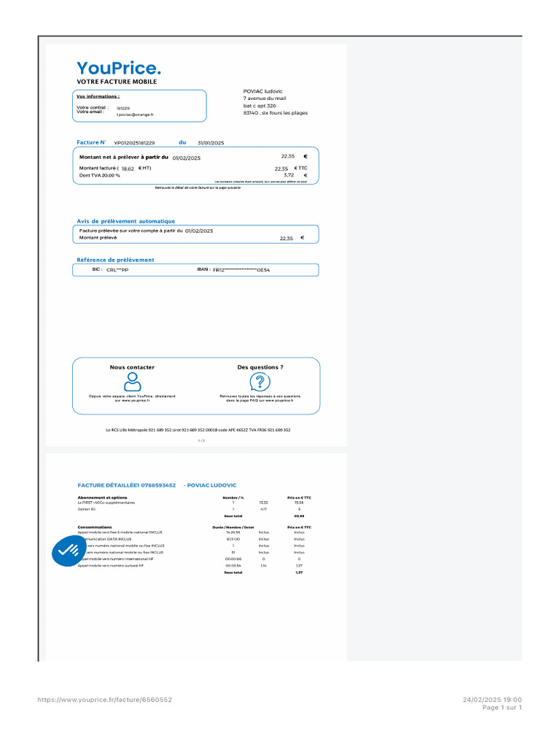Click 'Avis de prélèvement automatique' heading
The width and height of the screenshot is (560, 747).
coord(125,221)
